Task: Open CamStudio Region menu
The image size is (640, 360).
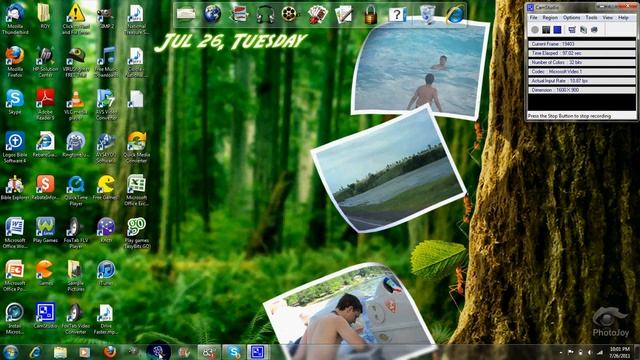Action: tap(550, 18)
